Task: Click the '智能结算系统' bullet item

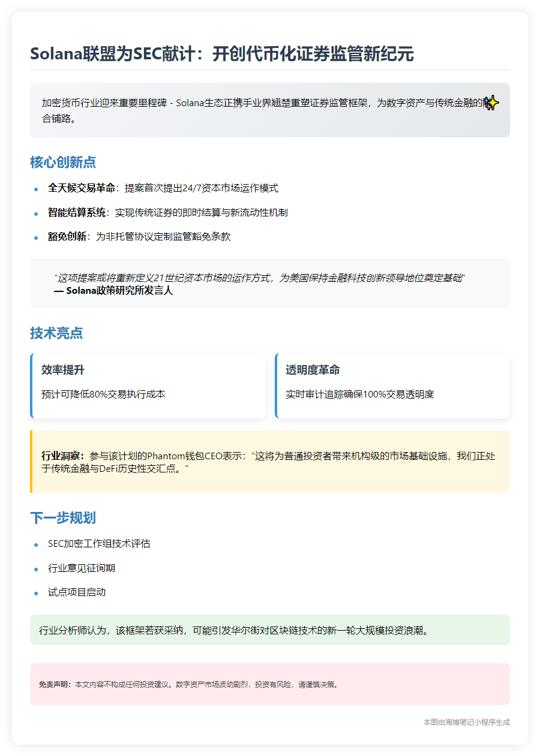Action: pos(168,213)
